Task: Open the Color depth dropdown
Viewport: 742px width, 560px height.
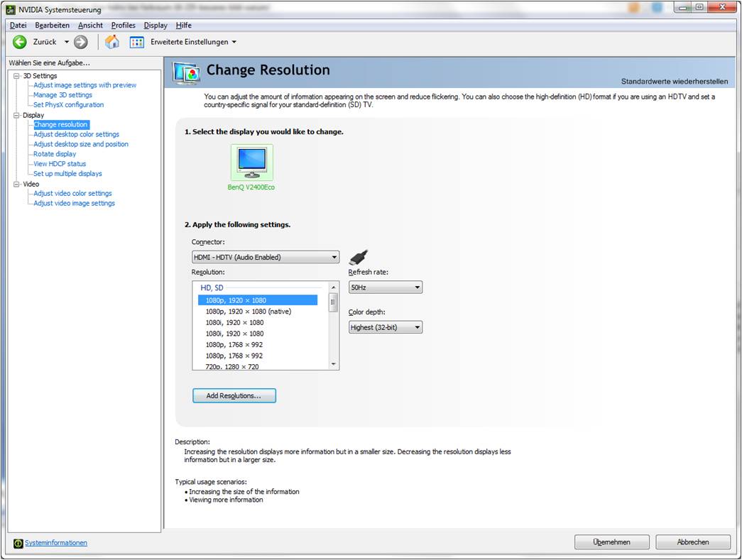Action: (386, 327)
